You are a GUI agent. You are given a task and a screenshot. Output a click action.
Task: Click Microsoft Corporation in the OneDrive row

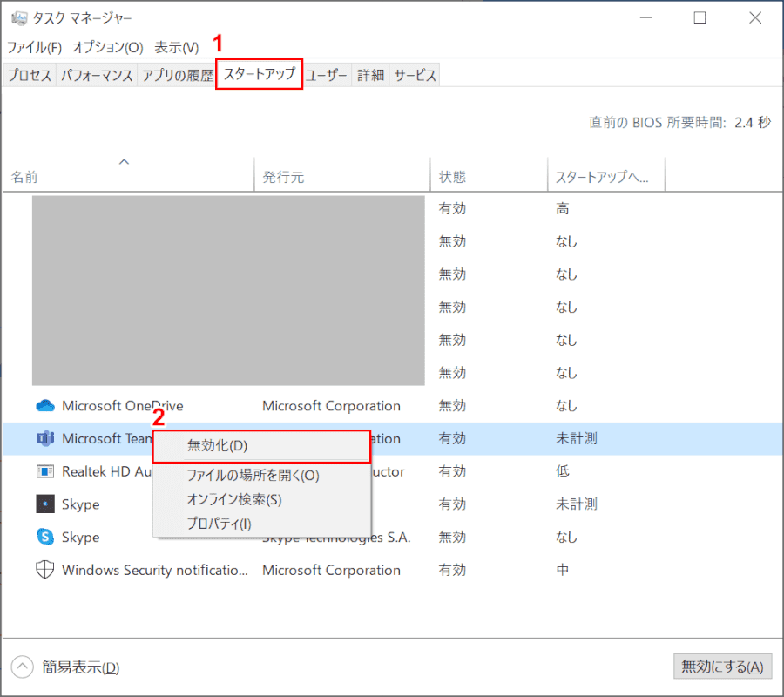point(332,405)
